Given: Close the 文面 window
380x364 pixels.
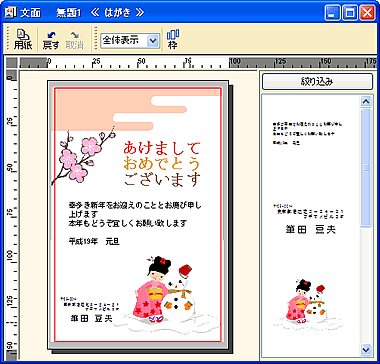Looking at the screenshot, I should pyautogui.click(x=367, y=13).
